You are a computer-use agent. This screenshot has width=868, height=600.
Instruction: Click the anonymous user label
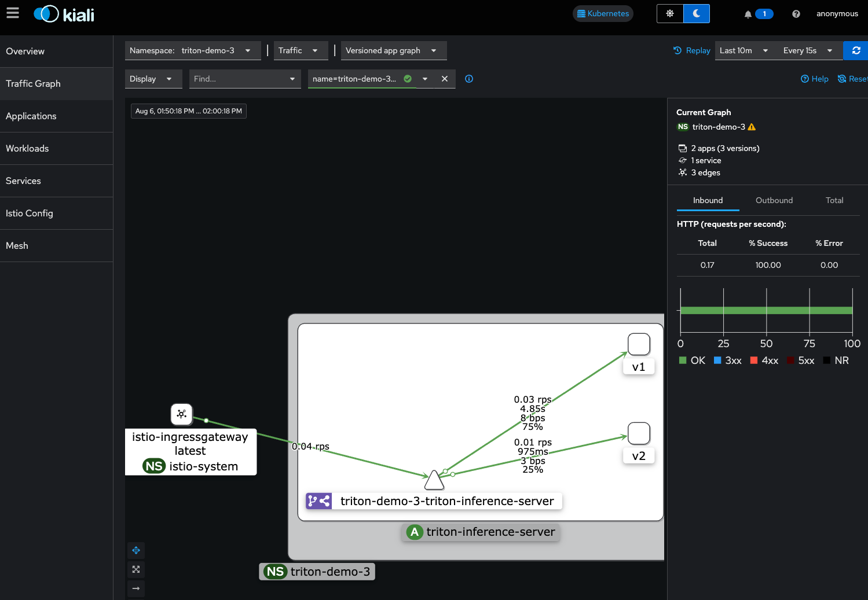837,14
